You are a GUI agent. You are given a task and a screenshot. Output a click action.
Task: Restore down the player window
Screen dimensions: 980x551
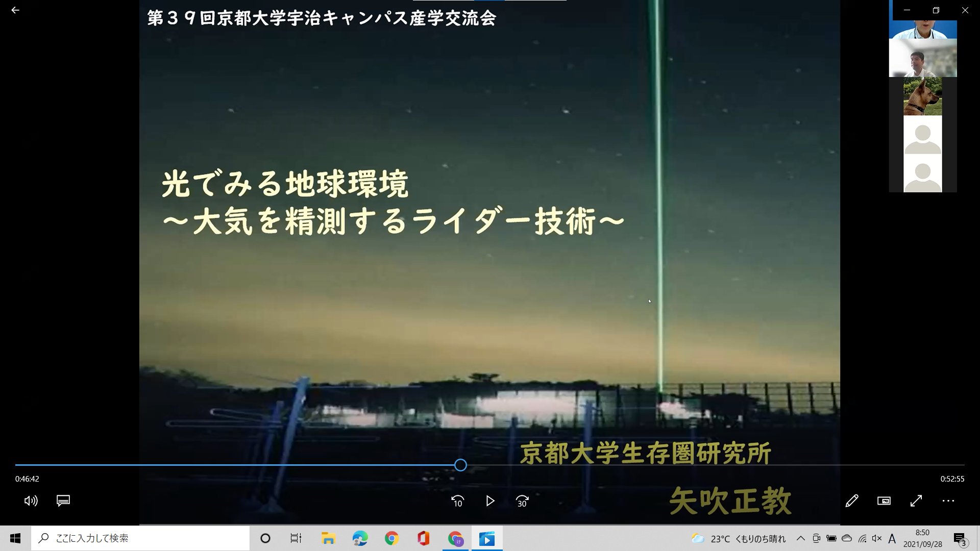(936, 10)
